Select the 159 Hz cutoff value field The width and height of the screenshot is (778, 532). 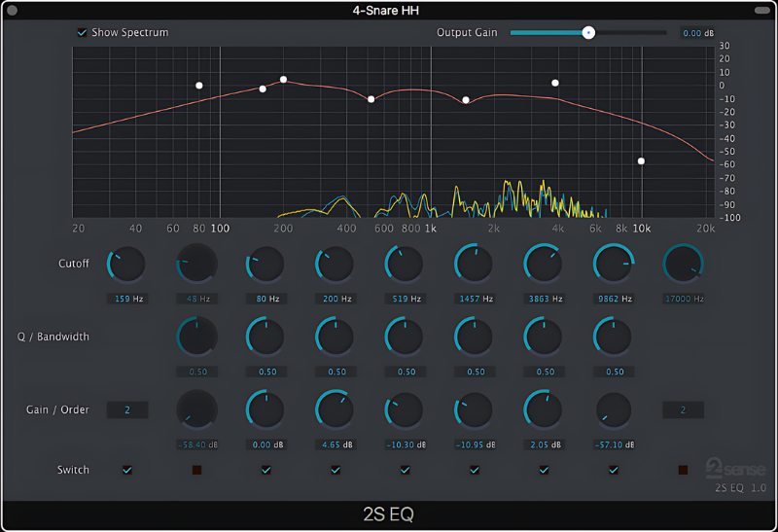[x=127, y=299]
